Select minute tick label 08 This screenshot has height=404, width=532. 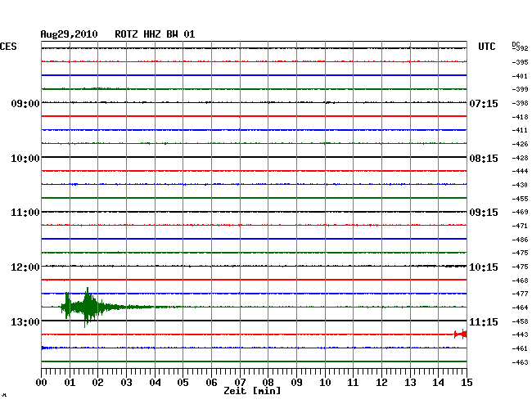pos(268,383)
